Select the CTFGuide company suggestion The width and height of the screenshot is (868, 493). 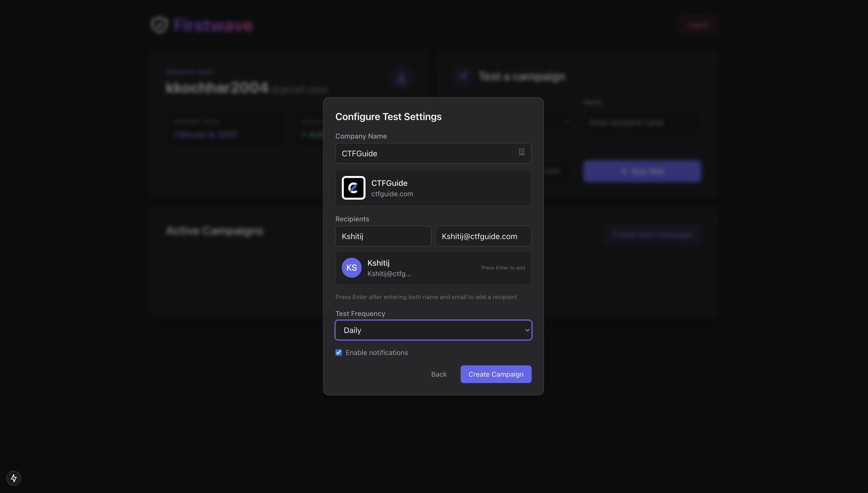(434, 187)
